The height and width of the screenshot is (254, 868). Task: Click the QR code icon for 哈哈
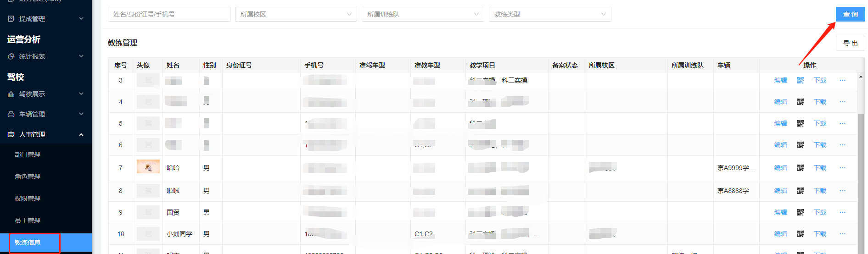[801, 168]
